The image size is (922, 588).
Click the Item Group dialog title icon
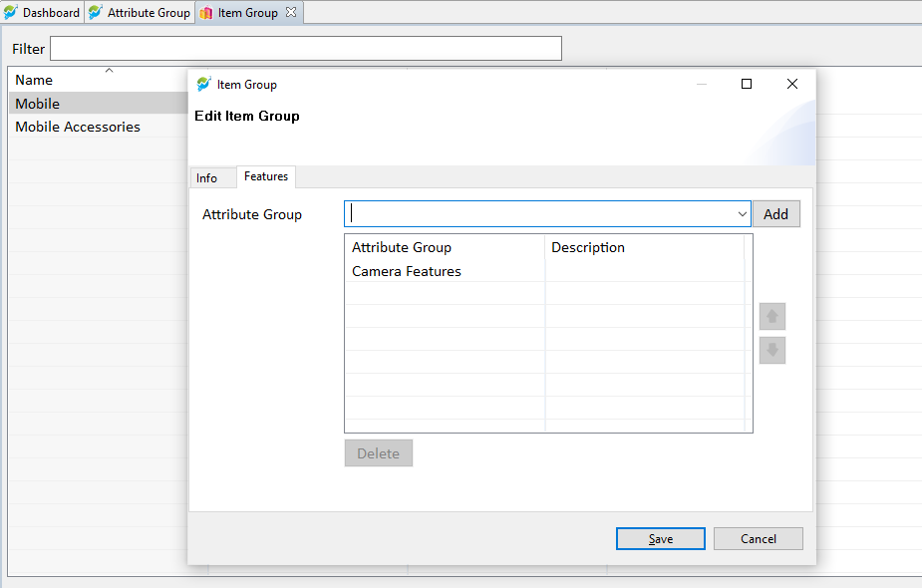point(204,84)
